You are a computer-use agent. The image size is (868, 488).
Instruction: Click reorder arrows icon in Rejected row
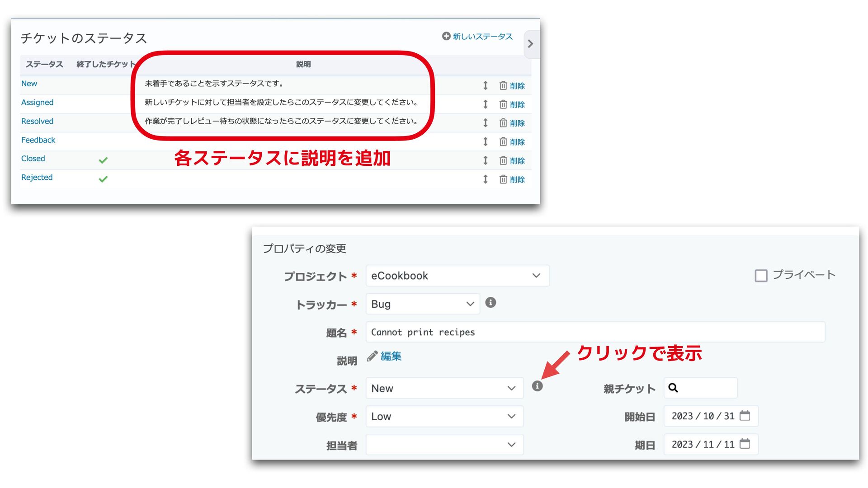[x=485, y=179]
